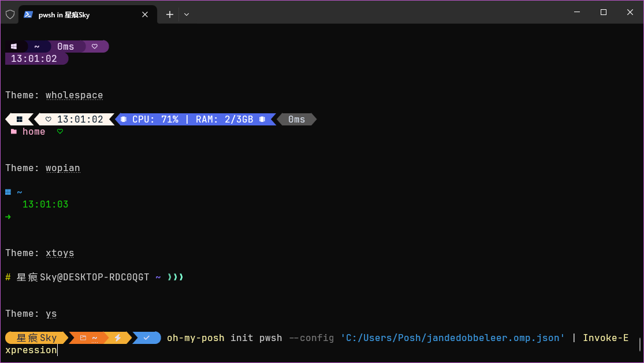Click '星痕Sky@DESKTOP-RDC0QGT' text
This screenshot has width=644, height=363.
point(83,277)
